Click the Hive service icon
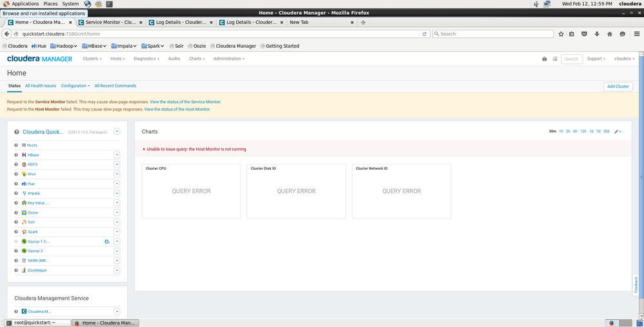644x327 pixels. point(25,174)
